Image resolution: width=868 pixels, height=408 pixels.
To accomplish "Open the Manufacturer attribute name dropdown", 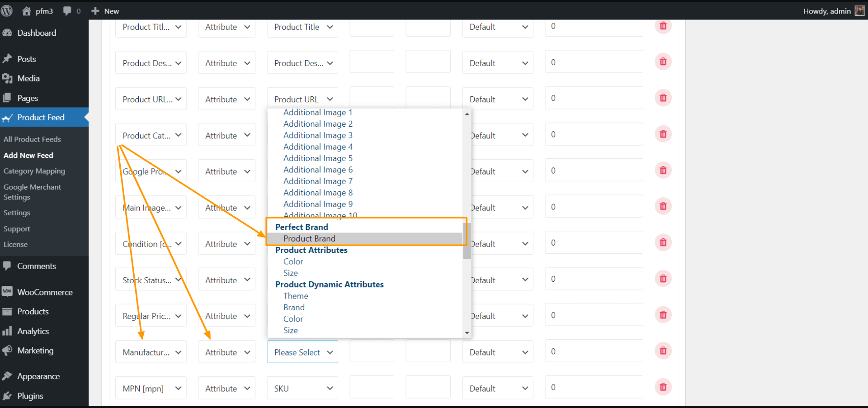I will point(151,352).
